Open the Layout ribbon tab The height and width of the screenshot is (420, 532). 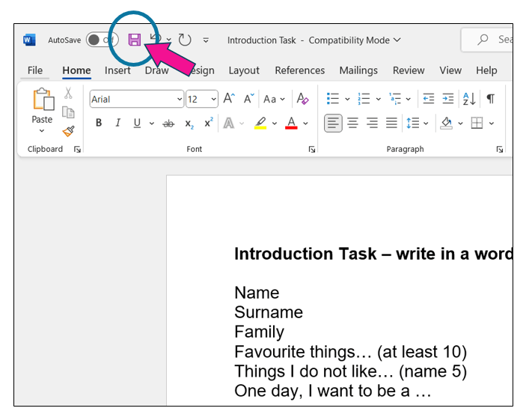click(x=244, y=70)
